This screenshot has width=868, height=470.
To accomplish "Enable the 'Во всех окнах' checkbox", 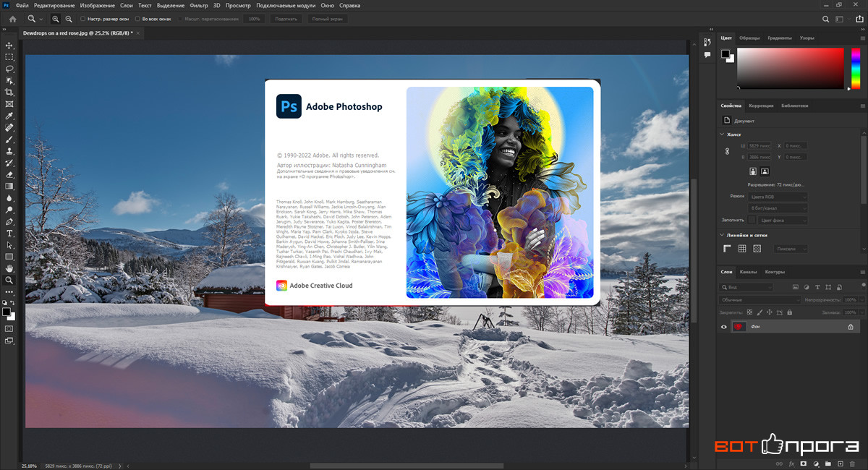I will (x=137, y=19).
